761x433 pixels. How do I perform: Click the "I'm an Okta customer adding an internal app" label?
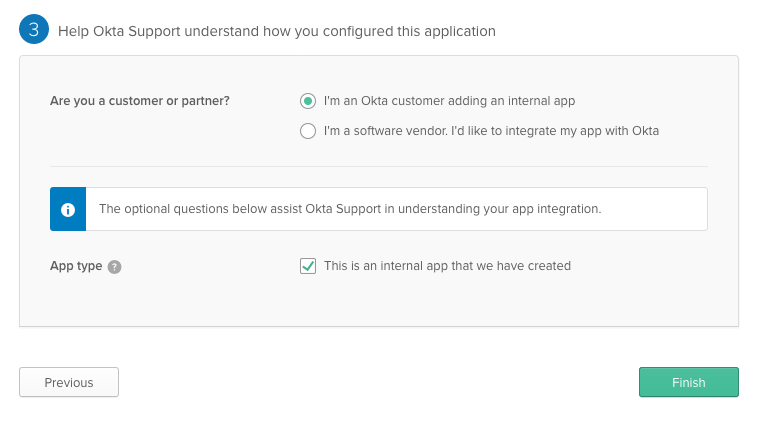[449, 101]
